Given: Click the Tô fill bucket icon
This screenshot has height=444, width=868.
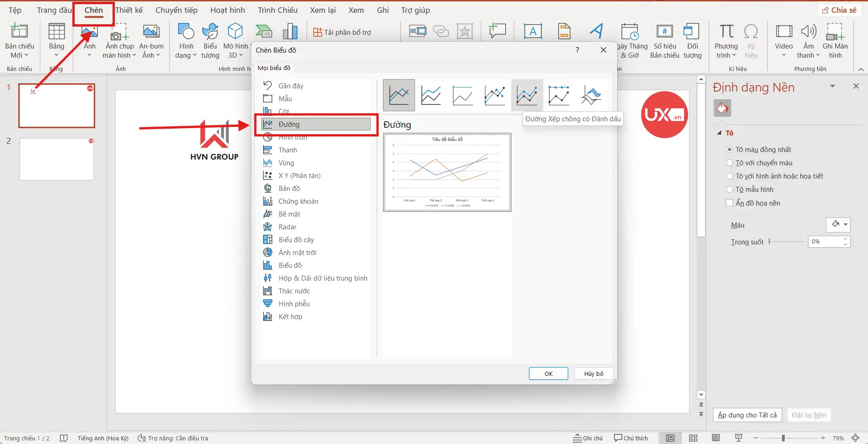Looking at the screenshot, I should [722, 108].
